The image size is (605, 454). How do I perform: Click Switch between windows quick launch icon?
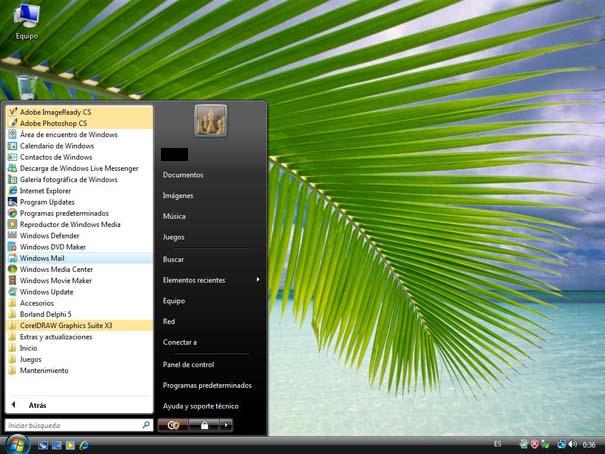[57, 446]
